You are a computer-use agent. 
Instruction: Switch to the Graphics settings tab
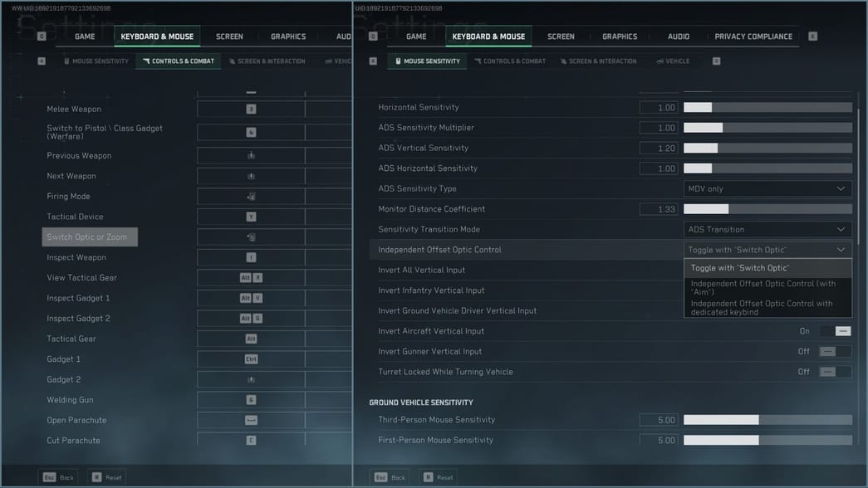(x=619, y=36)
